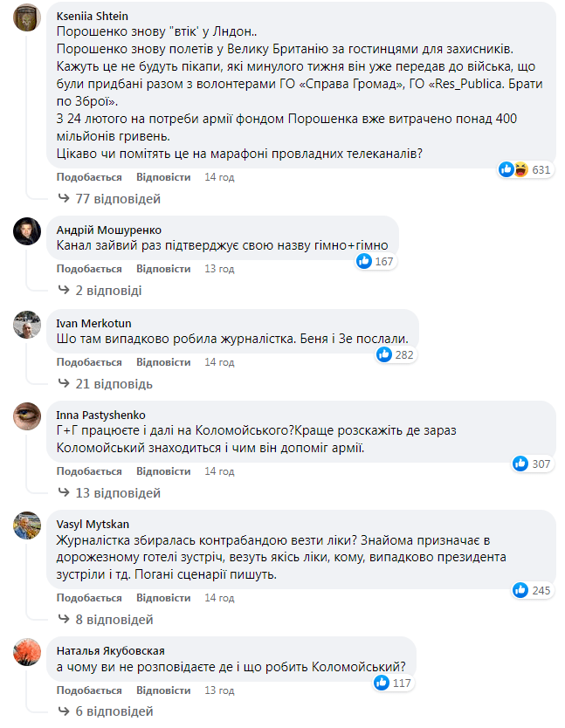Expand the 21 відповідь replies thread
This screenshot has width=565, height=728.
coord(106,384)
